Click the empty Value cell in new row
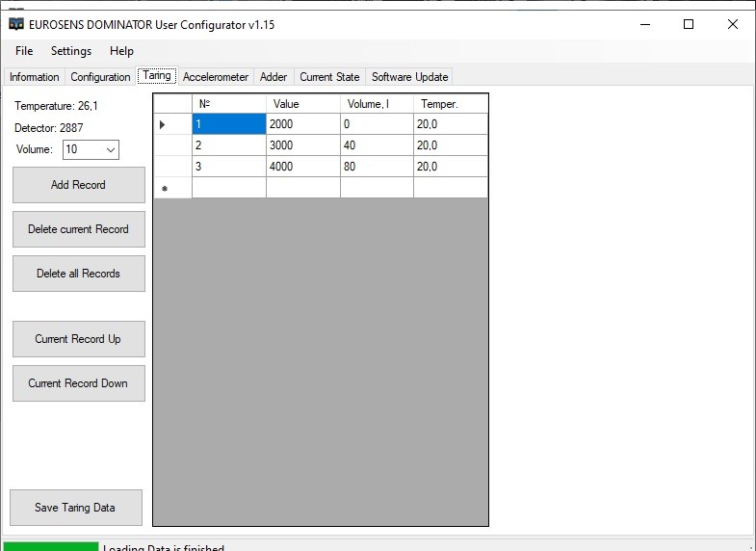Viewport: 756px width, 551px height. coord(303,188)
